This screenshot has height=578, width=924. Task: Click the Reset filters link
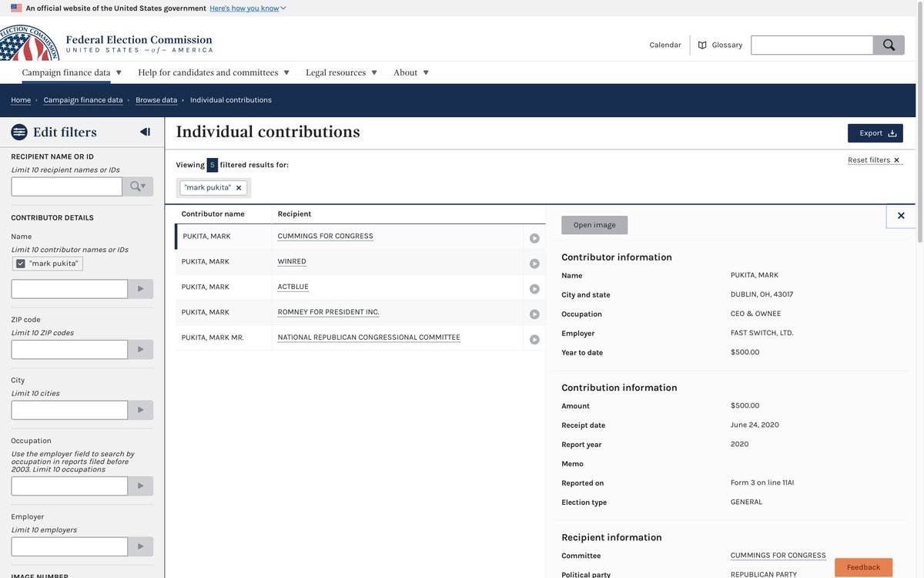point(875,160)
